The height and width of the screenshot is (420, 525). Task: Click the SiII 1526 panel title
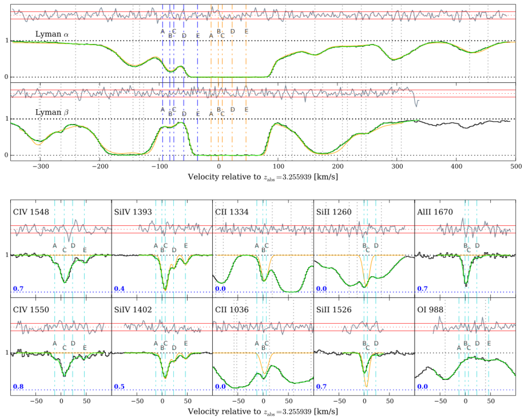[x=334, y=309]
